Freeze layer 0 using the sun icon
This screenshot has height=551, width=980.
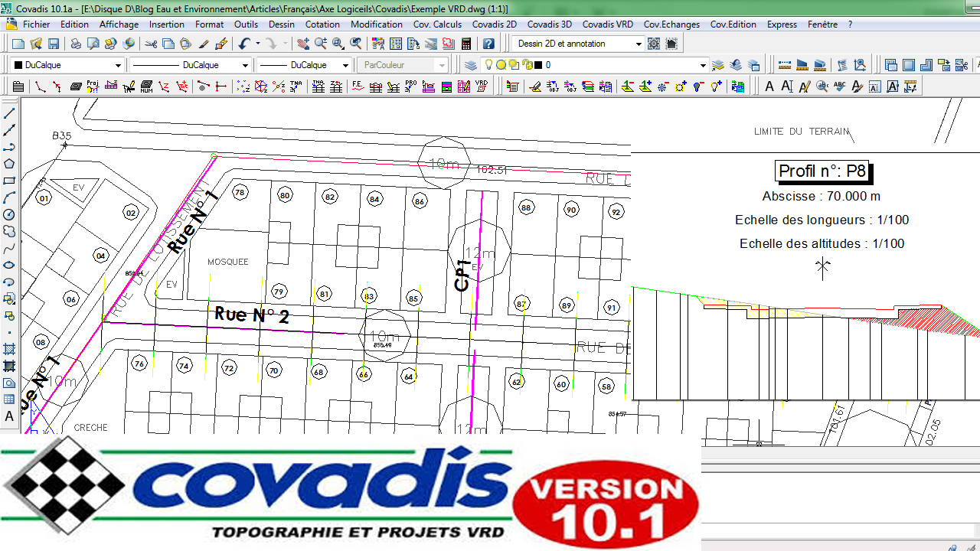[501, 64]
